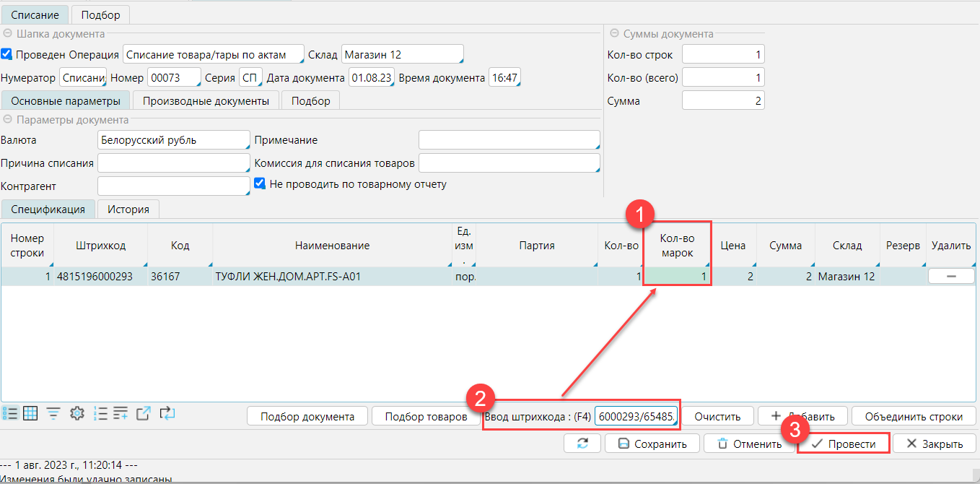Delete row 1 using the minus button

click(950, 276)
